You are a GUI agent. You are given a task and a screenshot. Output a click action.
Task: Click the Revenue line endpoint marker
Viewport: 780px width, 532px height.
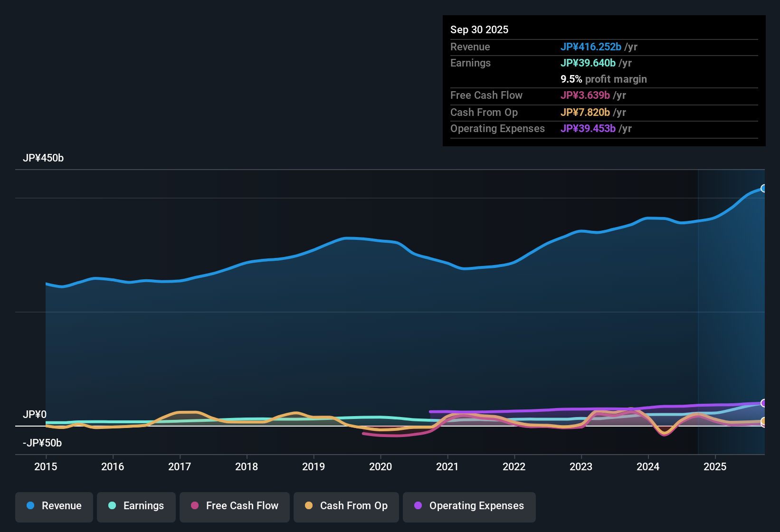click(x=764, y=188)
